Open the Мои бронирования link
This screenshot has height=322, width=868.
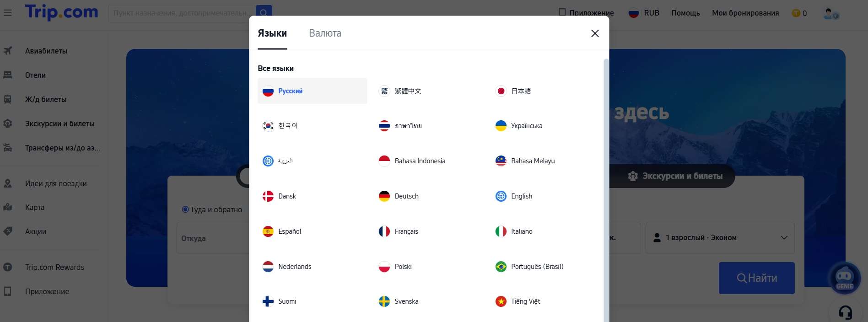click(745, 13)
